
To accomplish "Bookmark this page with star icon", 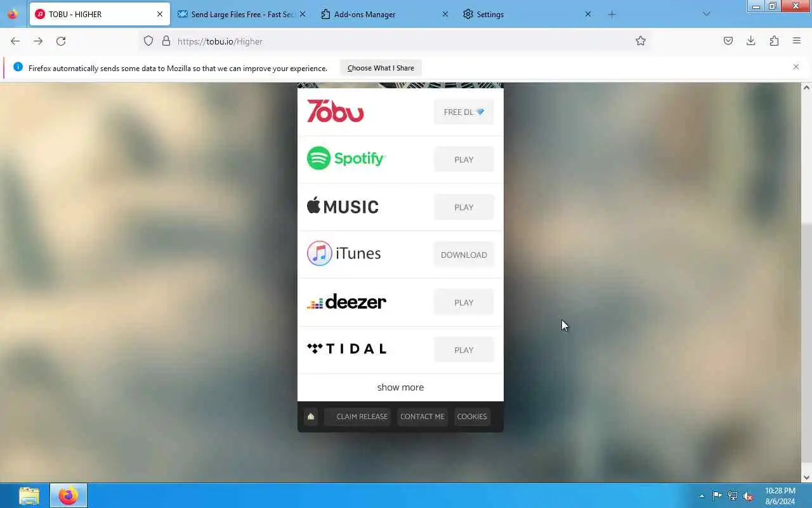I will [641, 41].
